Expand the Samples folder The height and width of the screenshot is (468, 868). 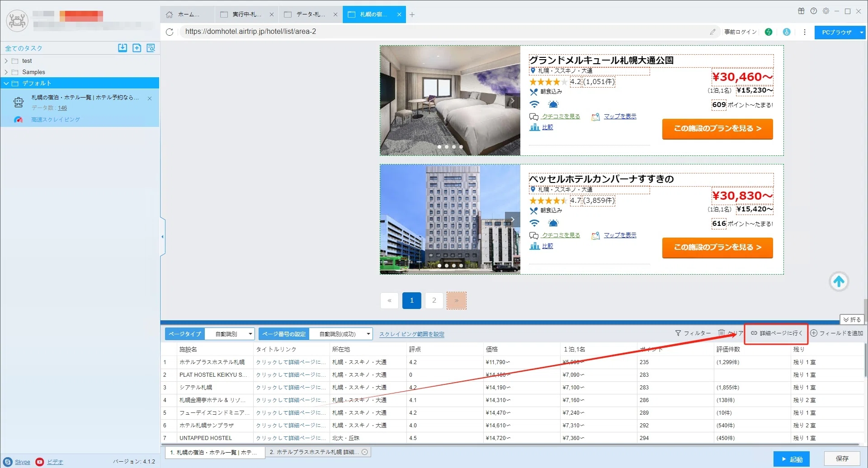6,72
